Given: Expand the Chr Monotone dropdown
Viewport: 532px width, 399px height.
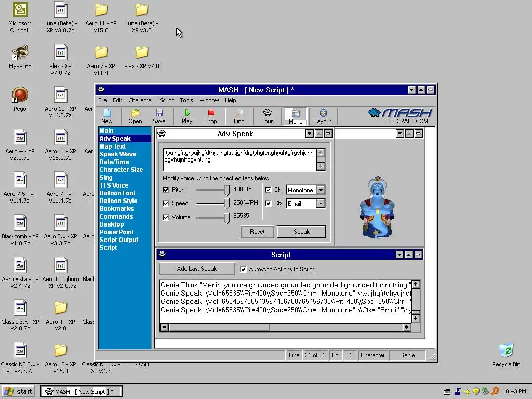Looking at the screenshot, I should coord(321,190).
